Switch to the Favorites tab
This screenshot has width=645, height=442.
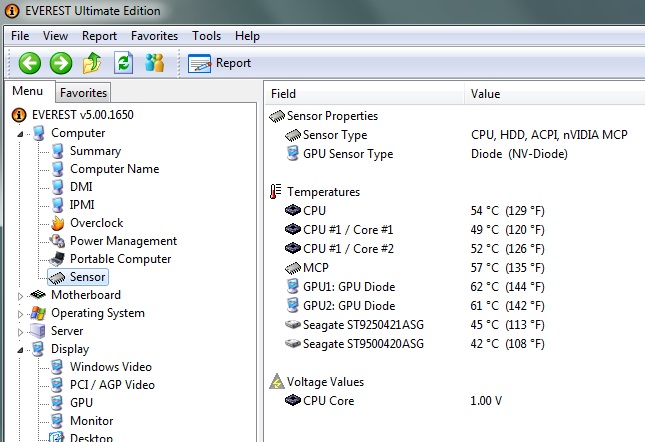pos(83,93)
